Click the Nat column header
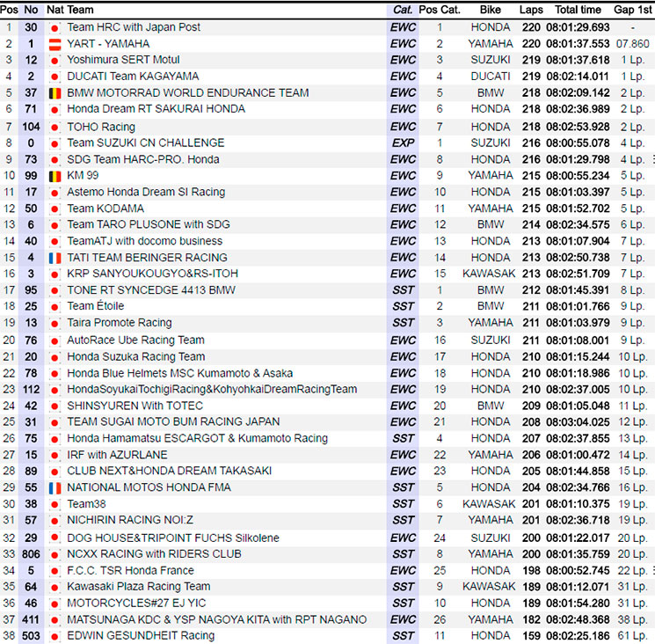The height and width of the screenshot is (644, 655). pos(55,10)
